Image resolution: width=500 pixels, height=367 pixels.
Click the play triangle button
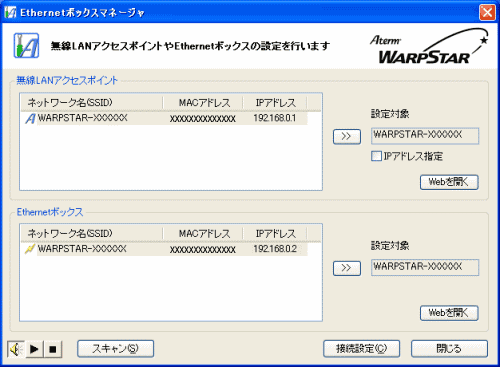(x=34, y=349)
